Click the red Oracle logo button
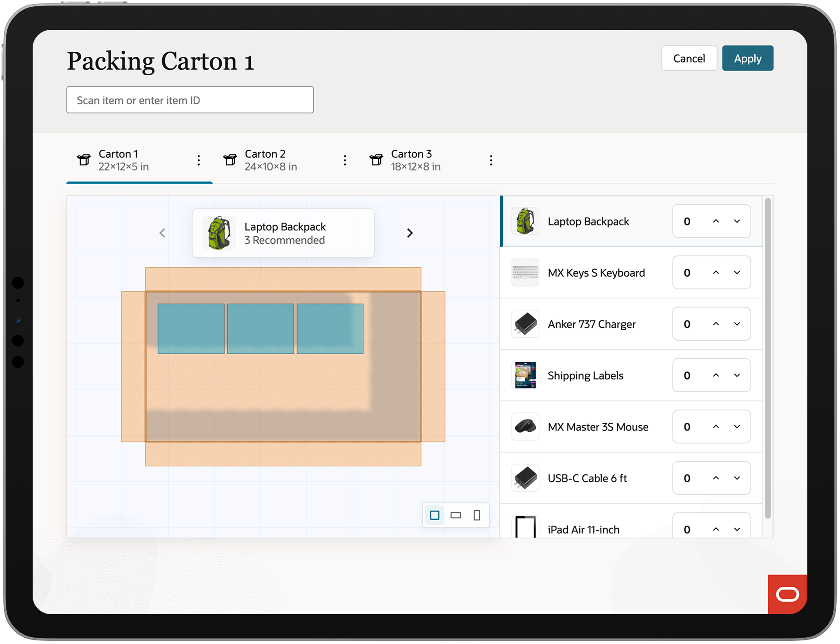The image size is (840, 644). [x=787, y=594]
